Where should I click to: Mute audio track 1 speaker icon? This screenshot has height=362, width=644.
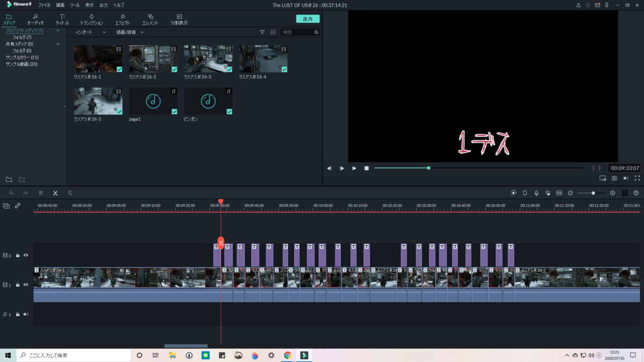coord(26,314)
